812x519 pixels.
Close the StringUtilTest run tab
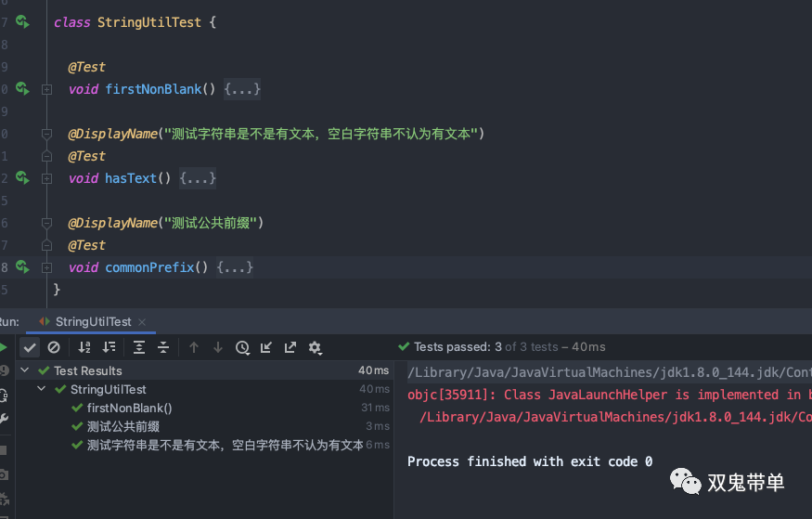[142, 322]
